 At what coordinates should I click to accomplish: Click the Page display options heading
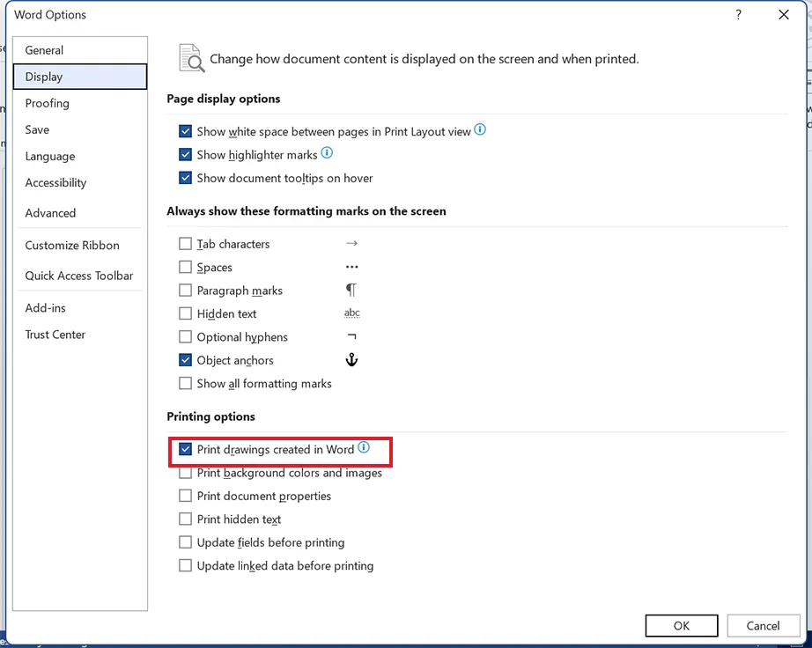point(223,99)
